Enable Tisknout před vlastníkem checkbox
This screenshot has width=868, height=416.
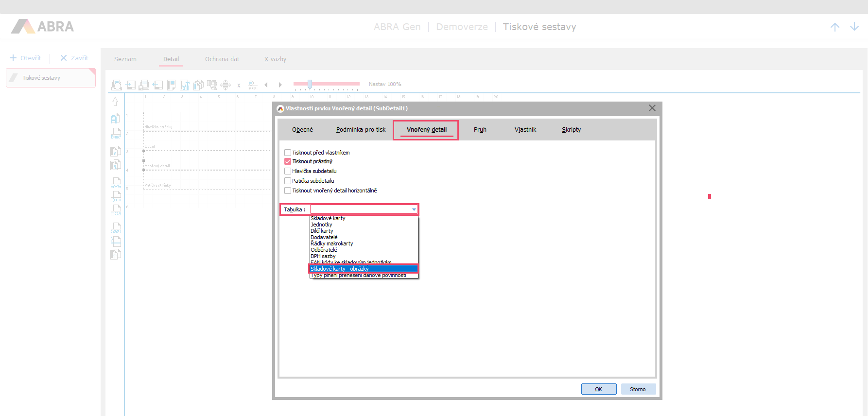point(288,153)
